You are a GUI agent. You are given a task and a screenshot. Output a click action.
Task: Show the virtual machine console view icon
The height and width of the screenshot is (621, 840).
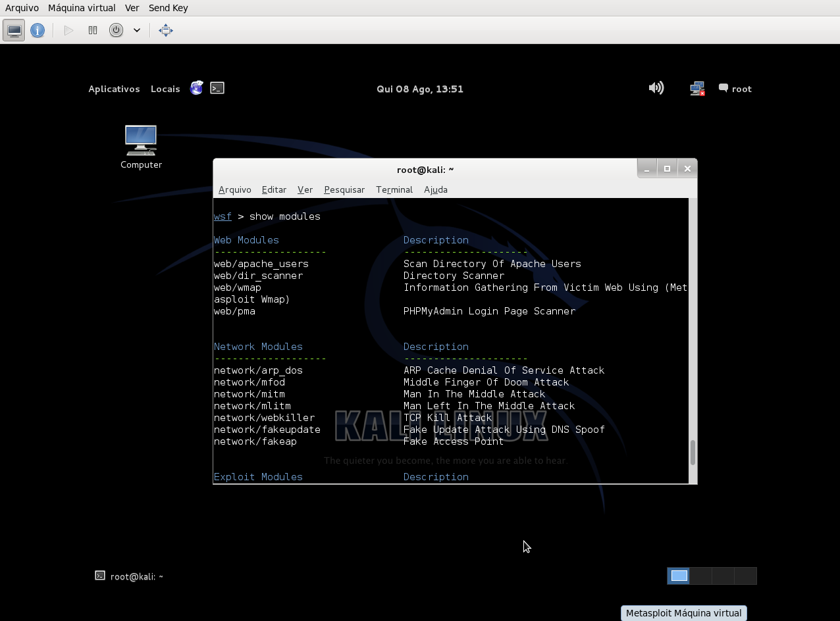[14, 30]
